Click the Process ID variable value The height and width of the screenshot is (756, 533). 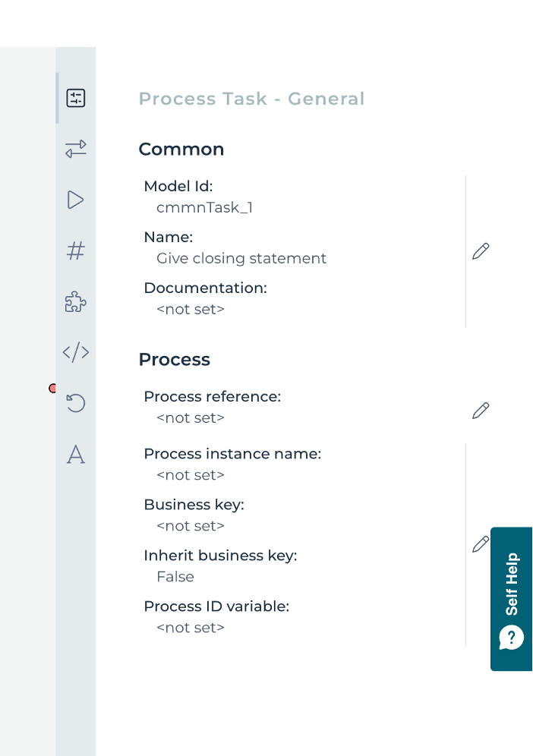tap(191, 628)
